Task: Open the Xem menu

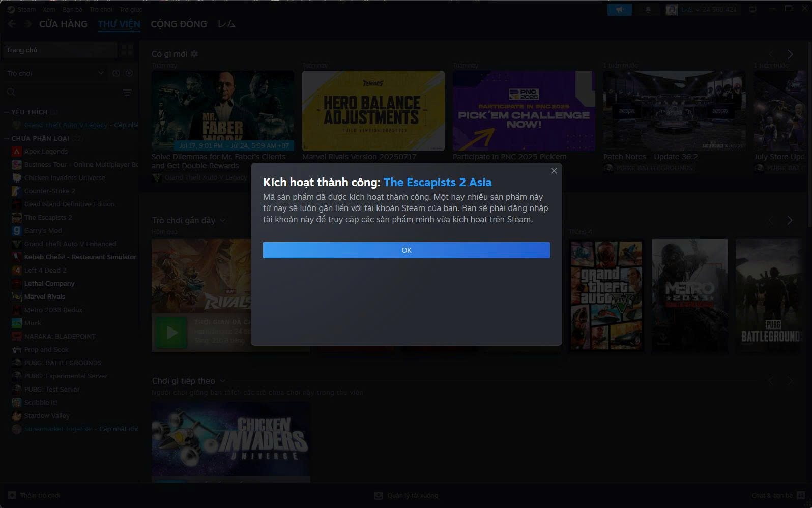Action: coord(49,9)
